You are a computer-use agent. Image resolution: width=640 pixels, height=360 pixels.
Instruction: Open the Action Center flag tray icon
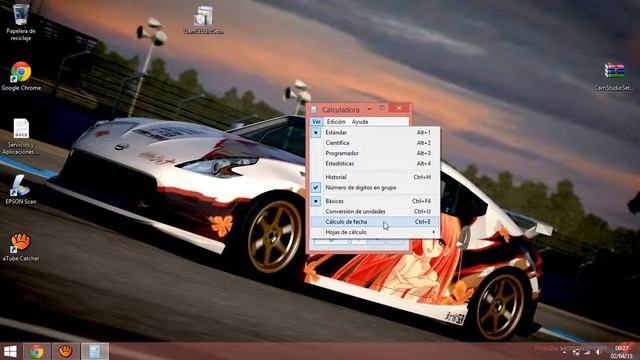[576, 352]
